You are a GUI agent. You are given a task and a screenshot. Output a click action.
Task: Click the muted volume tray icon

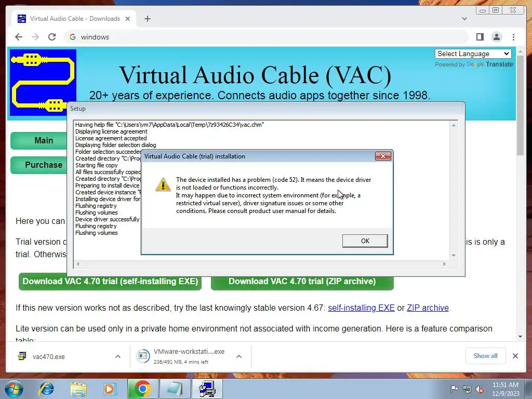tap(480, 389)
